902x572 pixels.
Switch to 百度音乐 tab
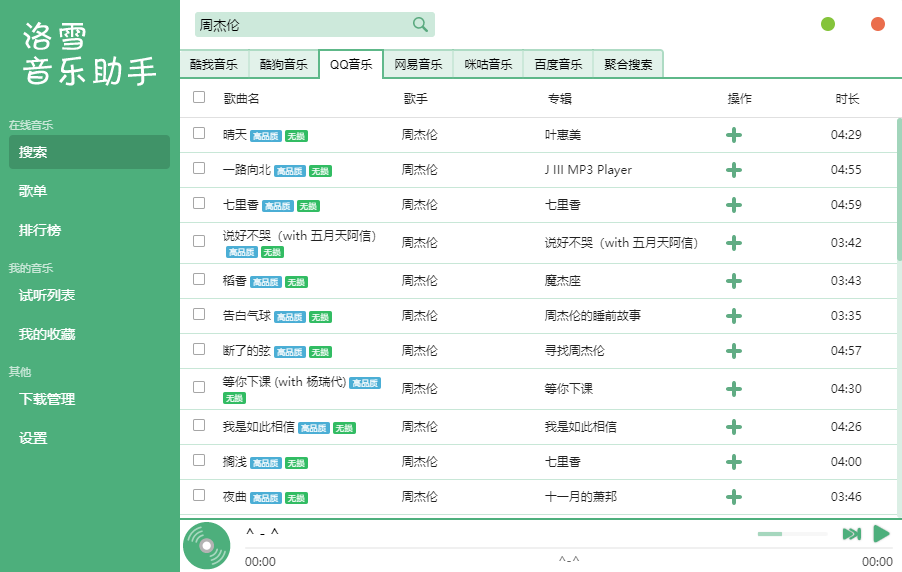[x=558, y=64]
